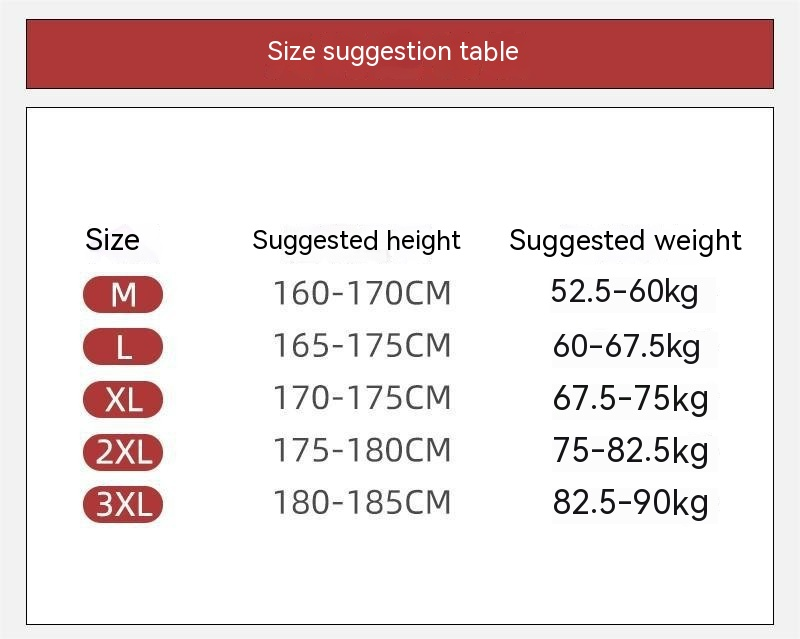Pick the 2XL size badge
This screenshot has height=639, width=800.
(123, 452)
